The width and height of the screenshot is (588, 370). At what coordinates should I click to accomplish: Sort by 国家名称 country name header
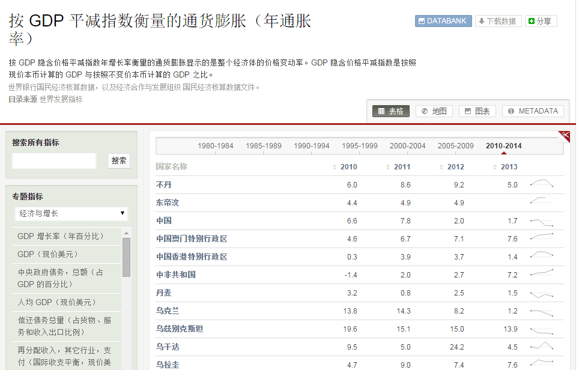click(x=171, y=166)
